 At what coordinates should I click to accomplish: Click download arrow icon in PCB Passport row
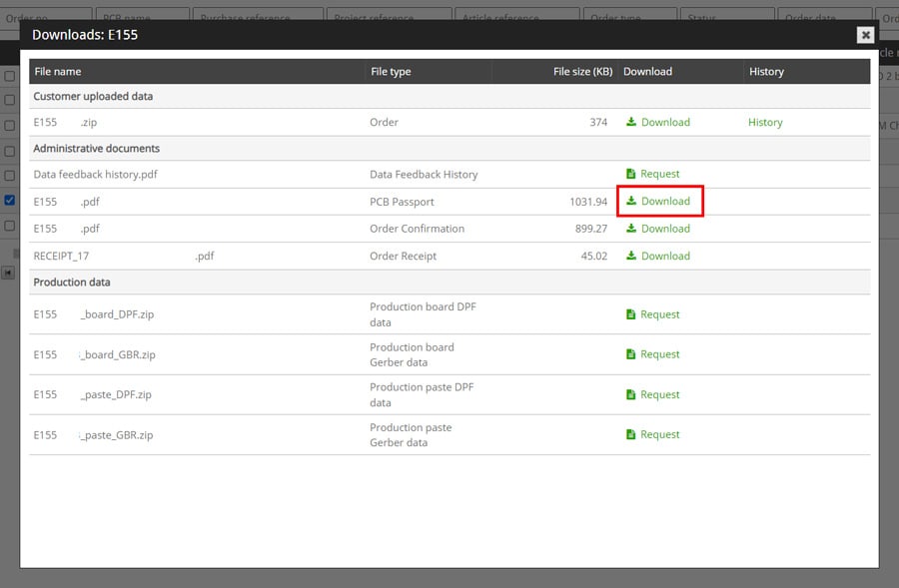point(631,201)
